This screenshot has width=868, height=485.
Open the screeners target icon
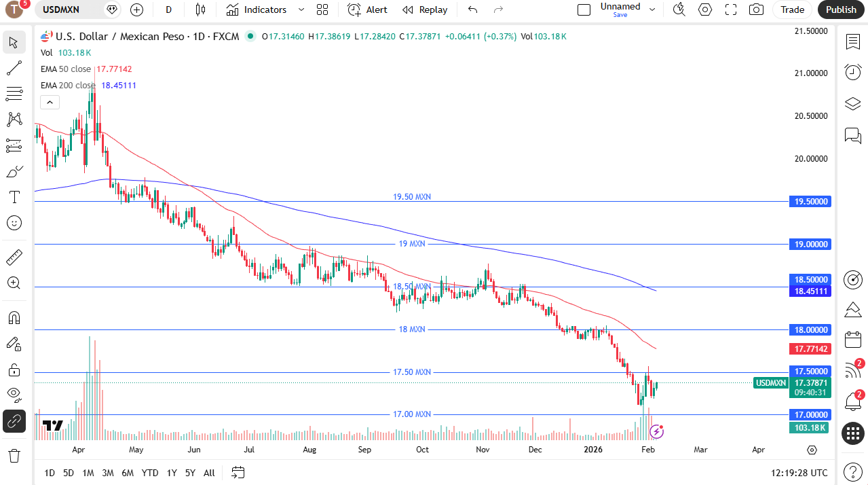[x=853, y=279]
